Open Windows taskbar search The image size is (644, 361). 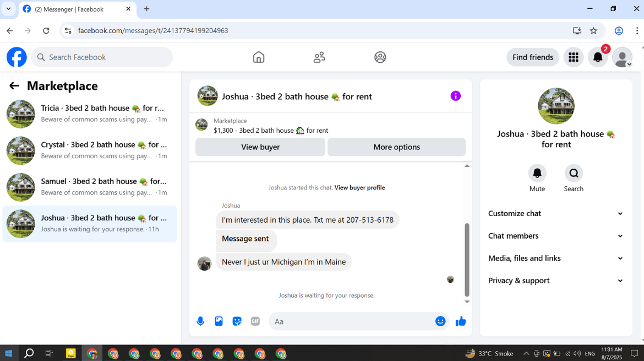click(29, 353)
